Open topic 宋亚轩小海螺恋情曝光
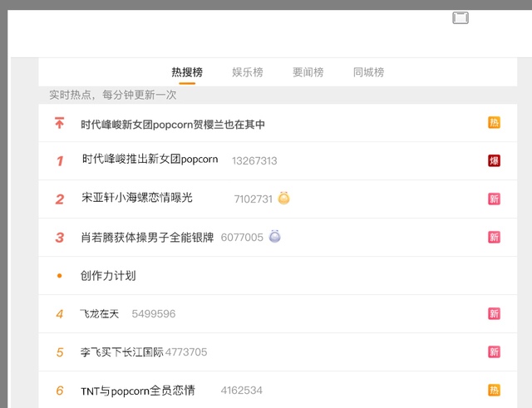This screenshot has width=532, height=408. [x=137, y=198]
